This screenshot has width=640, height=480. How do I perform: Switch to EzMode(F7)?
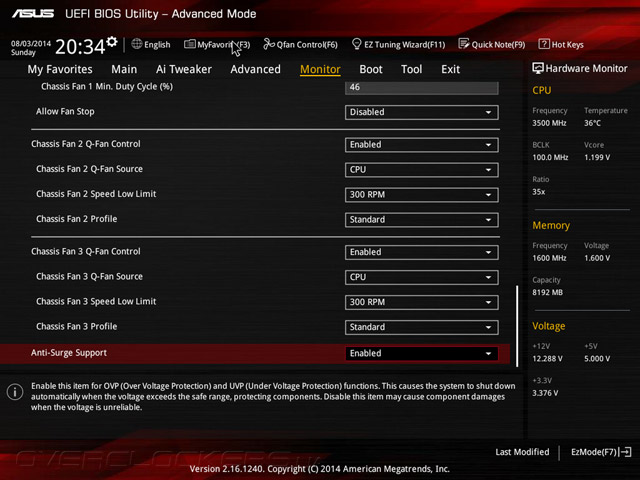(x=601, y=452)
